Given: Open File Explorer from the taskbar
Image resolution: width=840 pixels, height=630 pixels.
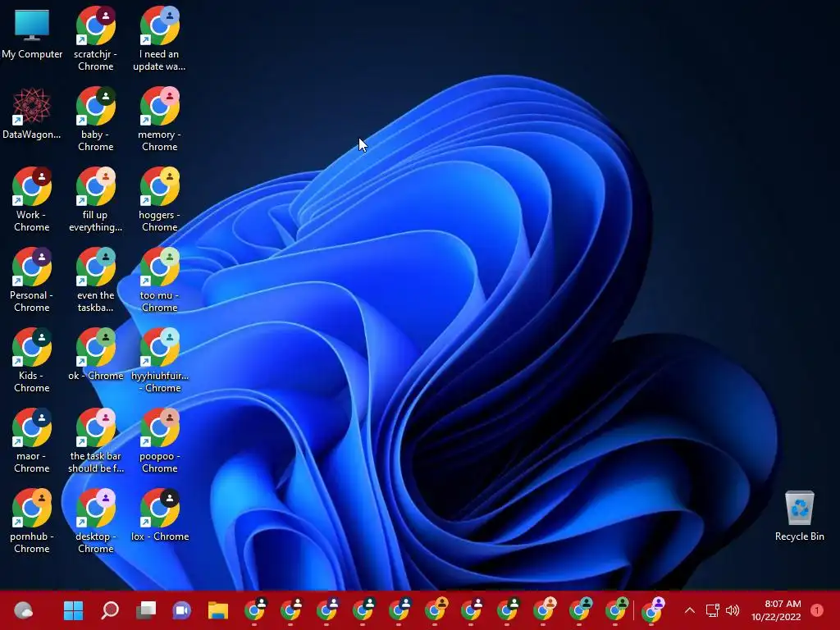Looking at the screenshot, I should point(218,610).
